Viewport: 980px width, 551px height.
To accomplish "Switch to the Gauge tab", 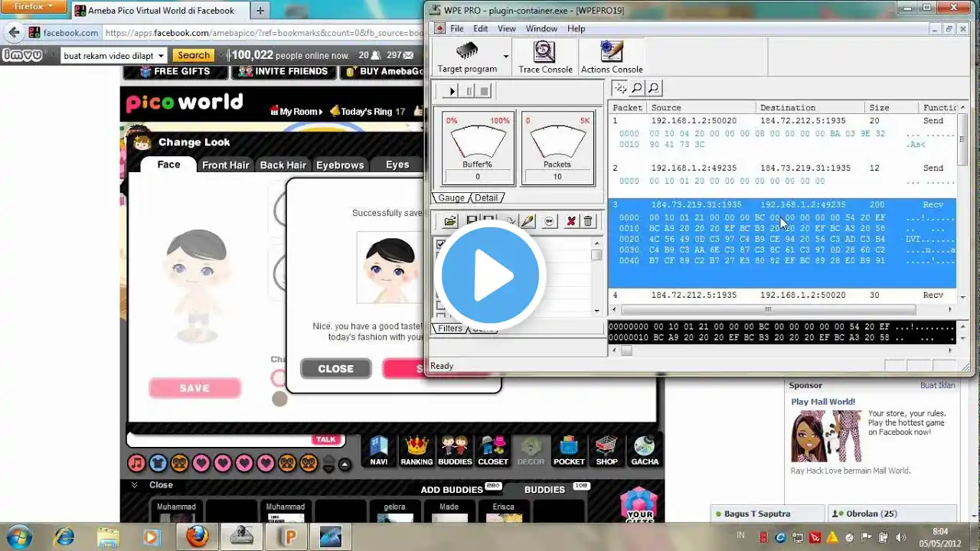I will (x=451, y=197).
